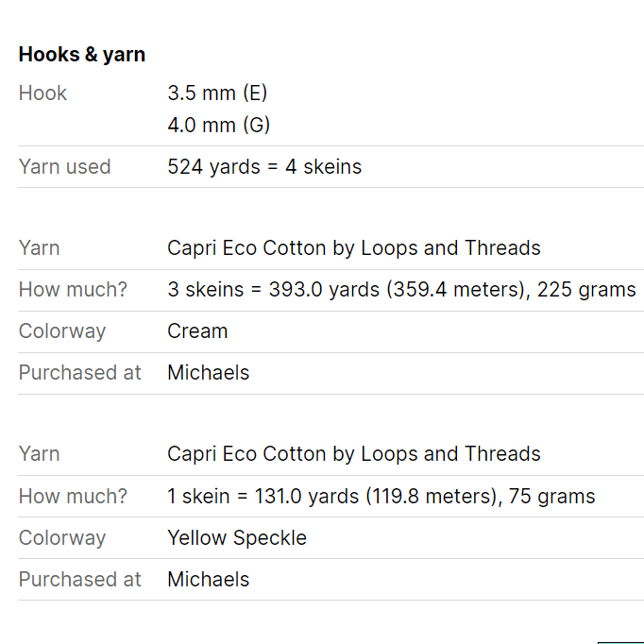Open the Michaels link below Cream colorway
This screenshot has height=644, width=644.
click(x=209, y=373)
